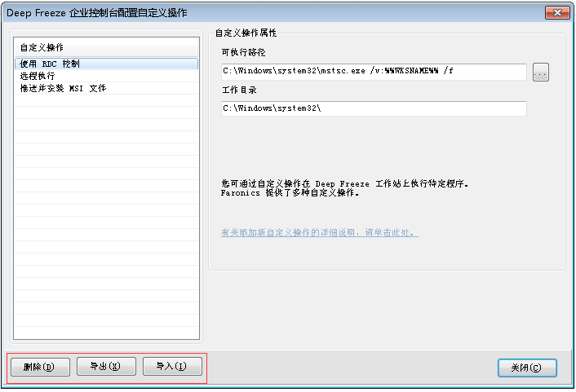Image resolution: width=576 pixels, height=392 pixels.
Task: Open the browse (...) button for executable path
Action: click(540, 73)
